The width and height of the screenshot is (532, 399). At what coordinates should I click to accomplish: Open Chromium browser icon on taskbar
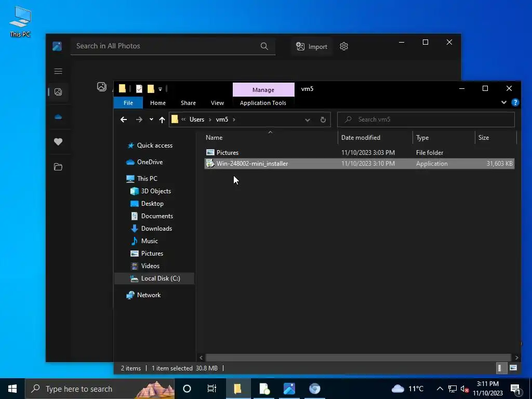(x=314, y=389)
